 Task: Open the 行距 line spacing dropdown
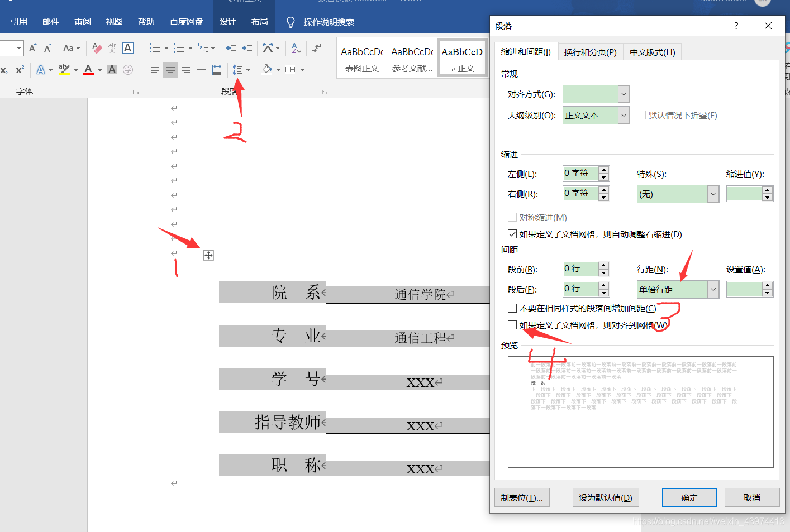click(x=713, y=289)
